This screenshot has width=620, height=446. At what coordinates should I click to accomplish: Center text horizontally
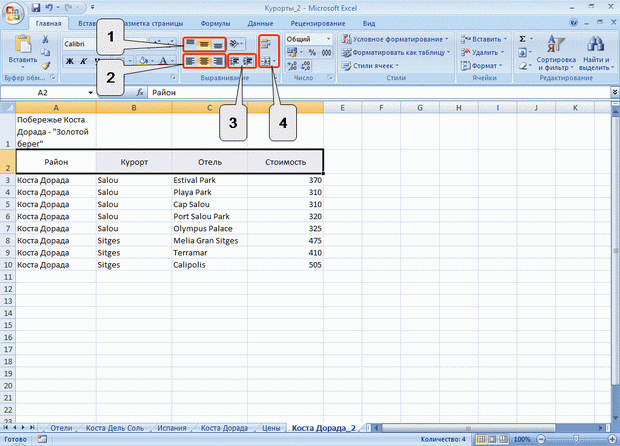[x=204, y=61]
